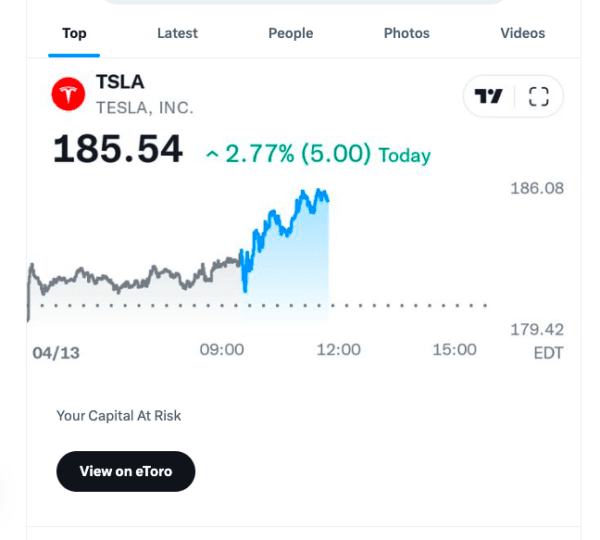
Task: Click the 09:00 time axis label
Action: tap(222, 350)
